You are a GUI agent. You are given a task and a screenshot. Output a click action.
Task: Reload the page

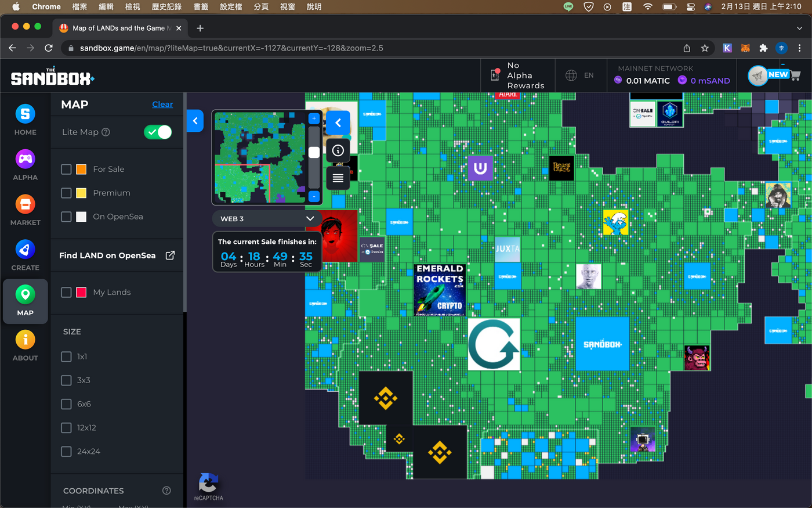[49, 48]
